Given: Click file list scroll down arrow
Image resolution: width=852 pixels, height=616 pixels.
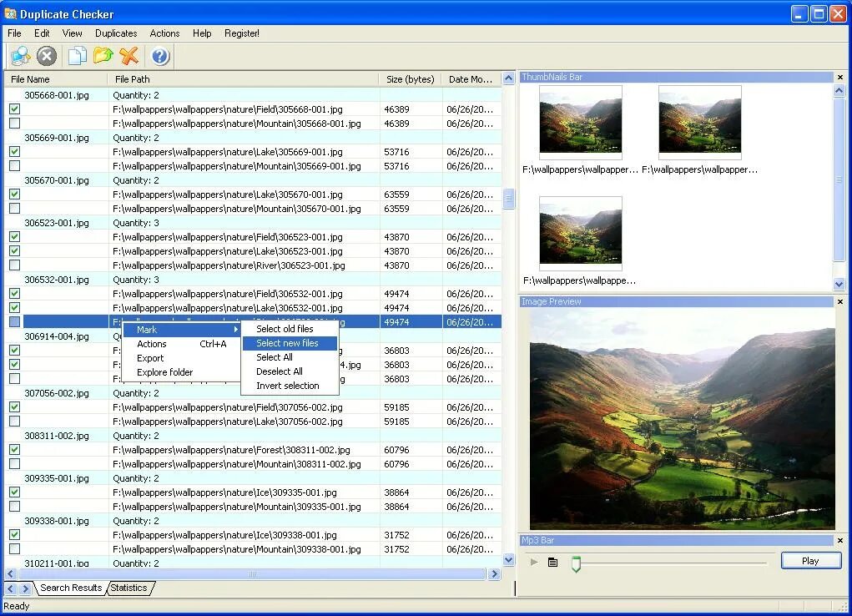Looking at the screenshot, I should 508,559.
